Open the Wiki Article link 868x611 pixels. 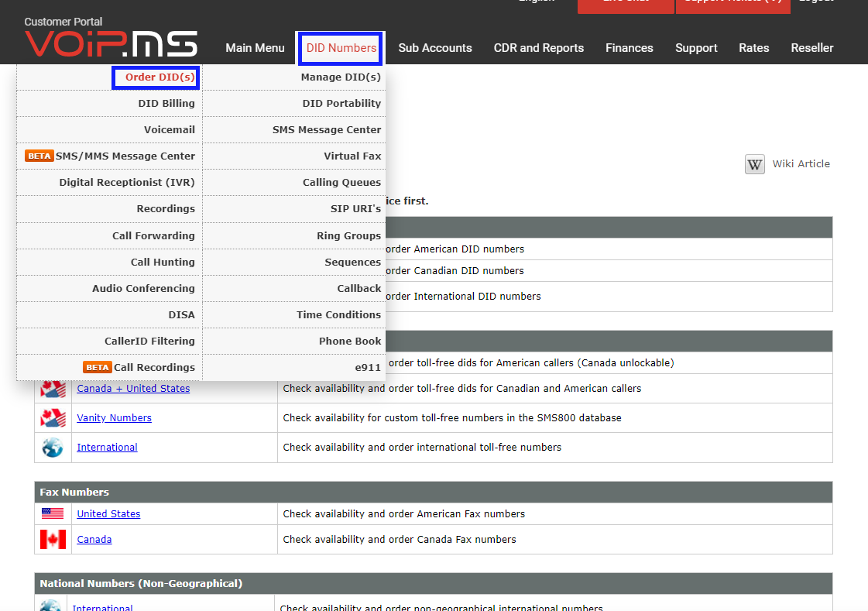tap(801, 164)
